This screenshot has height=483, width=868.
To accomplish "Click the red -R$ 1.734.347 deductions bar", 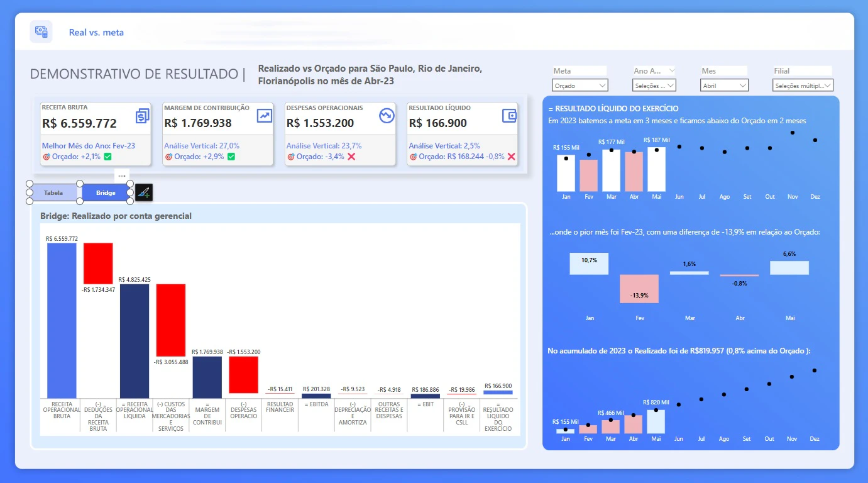I will (98, 264).
